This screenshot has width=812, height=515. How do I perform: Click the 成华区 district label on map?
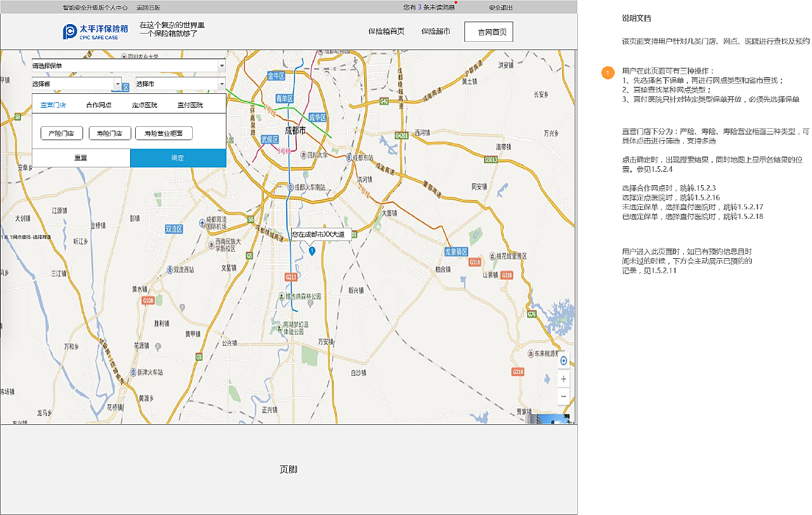(x=317, y=118)
